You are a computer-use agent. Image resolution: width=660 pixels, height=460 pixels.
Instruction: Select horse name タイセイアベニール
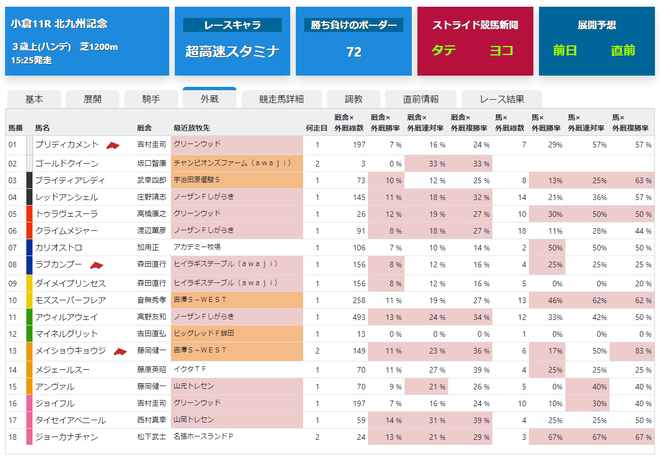click(70, 420)
